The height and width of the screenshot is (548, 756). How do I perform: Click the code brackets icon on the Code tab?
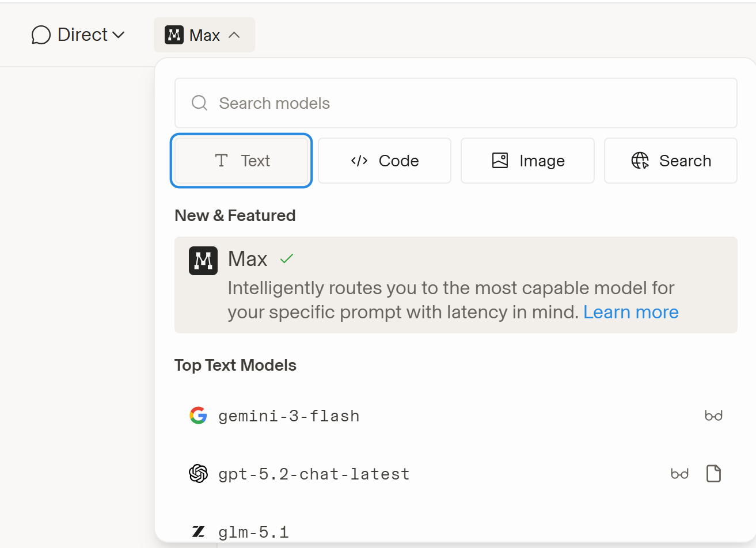click(359, 161)
